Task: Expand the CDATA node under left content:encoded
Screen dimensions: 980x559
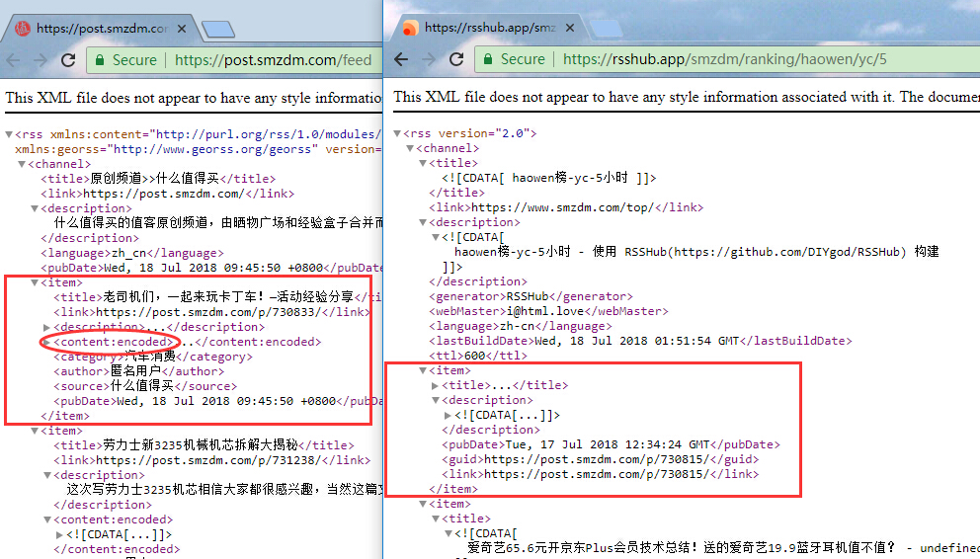Action: pyautogui.click(x=59, y=534)
